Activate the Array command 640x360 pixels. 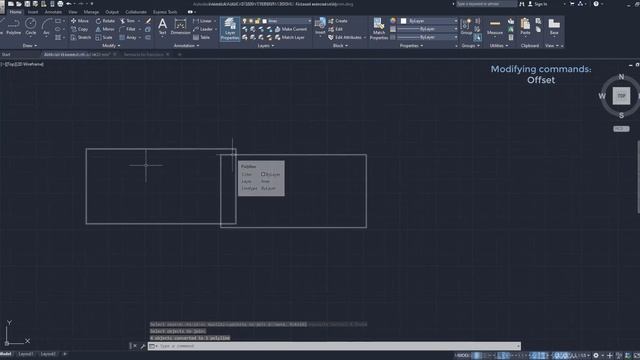coord(128,37)
